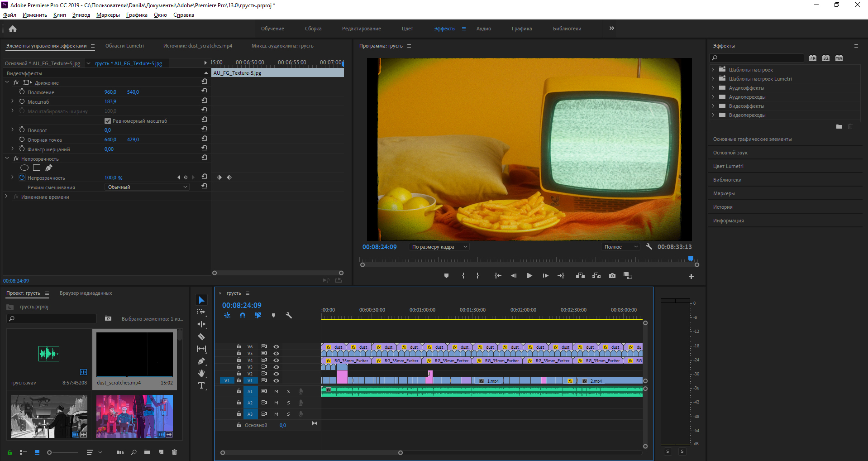
Task: Open blend mode dropdown (Обычный)
Action: [x=147, y=187]
